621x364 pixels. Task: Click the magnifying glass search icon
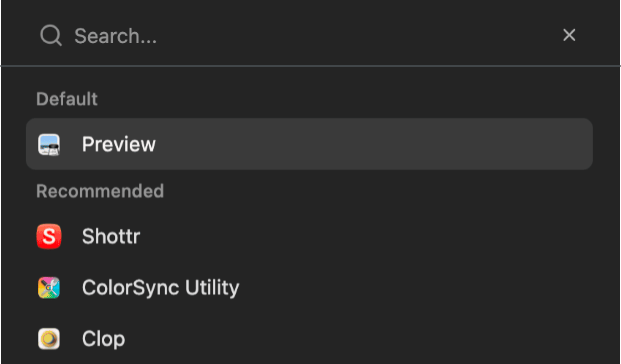(51, 35)
